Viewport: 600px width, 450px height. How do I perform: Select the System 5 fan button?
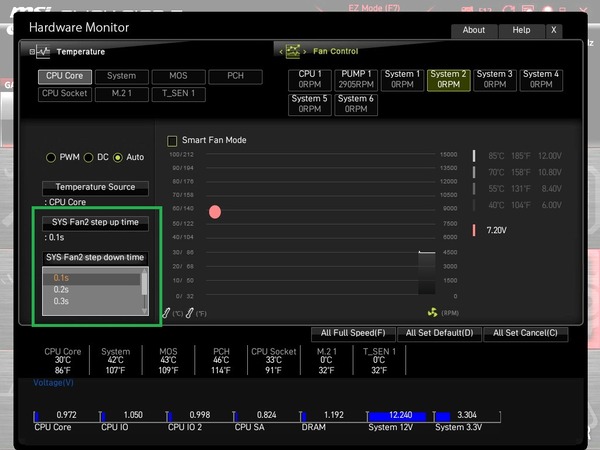pyautogui.click(x=310, y=104)
